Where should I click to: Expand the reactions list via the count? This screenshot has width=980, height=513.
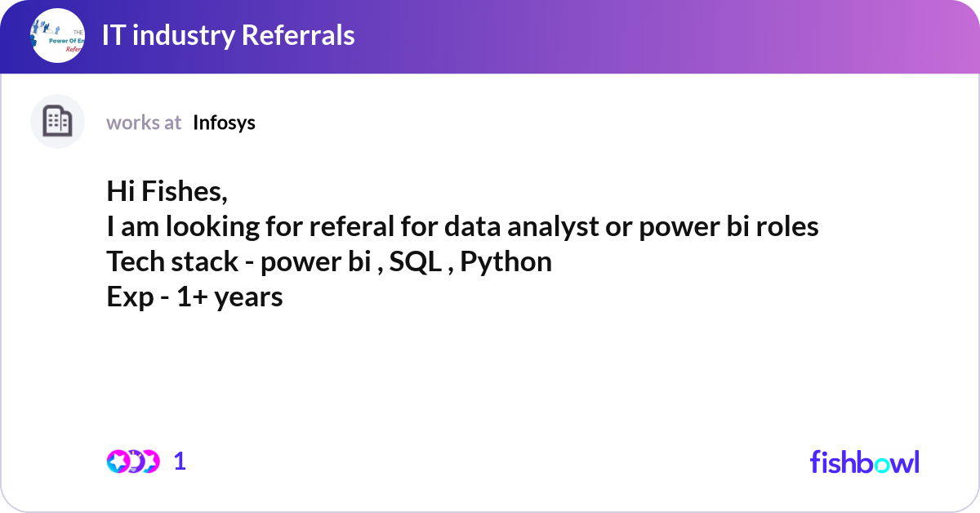click(180, 461)
